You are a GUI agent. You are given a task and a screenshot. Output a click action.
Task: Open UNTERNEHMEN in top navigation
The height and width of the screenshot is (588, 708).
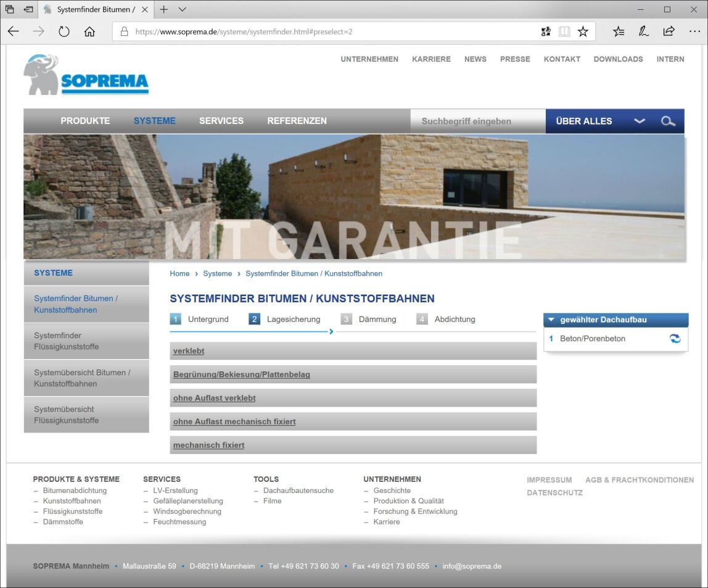pyautogui.click(x=369, y=59)
